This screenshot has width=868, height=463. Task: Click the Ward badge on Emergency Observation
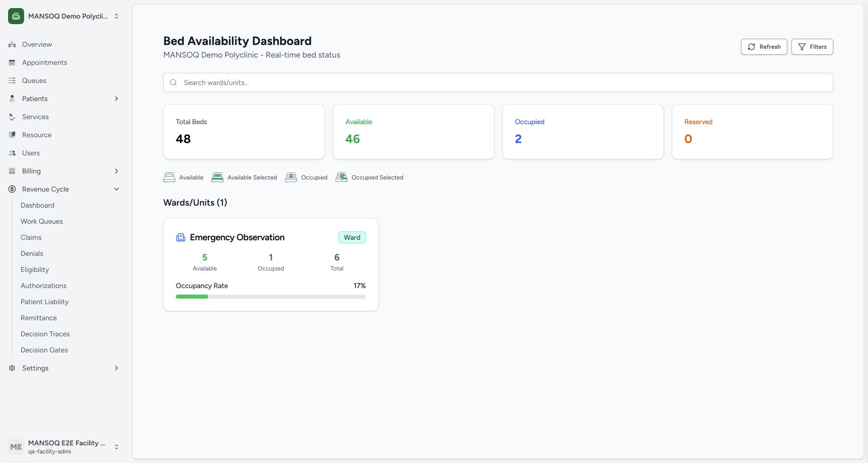click(x=352, y=237)
